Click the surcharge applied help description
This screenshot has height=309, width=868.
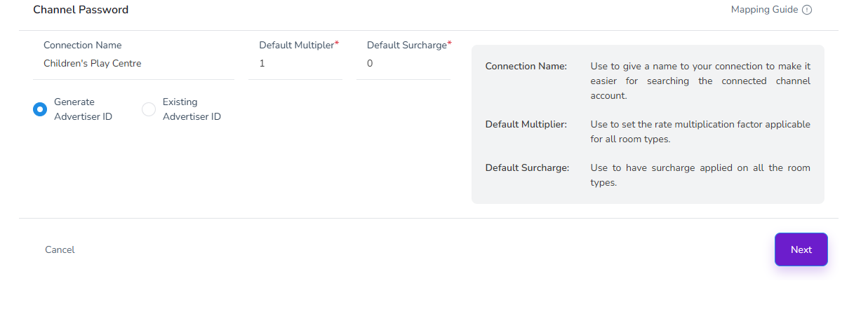700,175
